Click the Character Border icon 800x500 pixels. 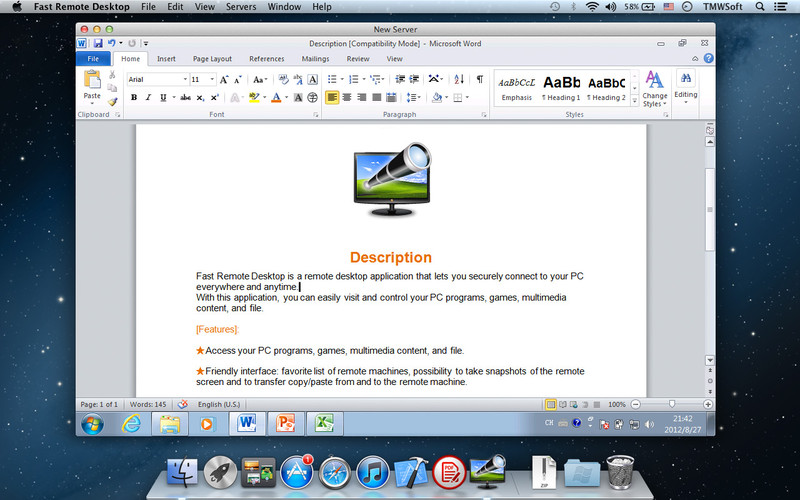[x=313, y=79]
